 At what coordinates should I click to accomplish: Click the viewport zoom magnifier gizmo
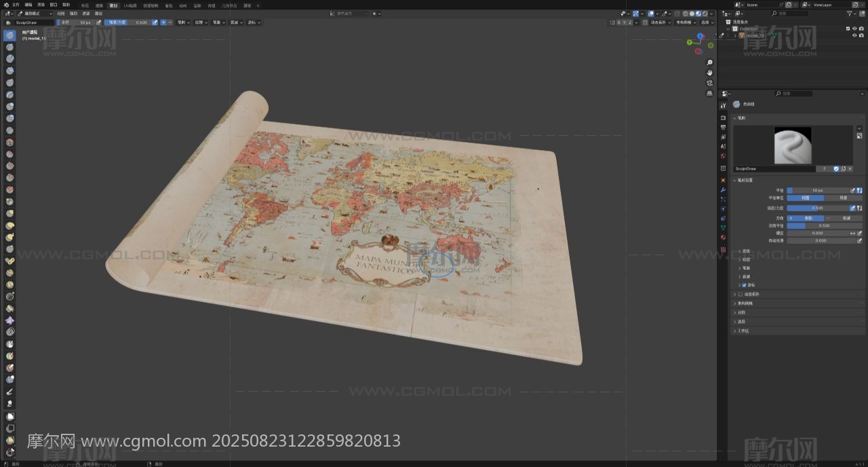709,62
